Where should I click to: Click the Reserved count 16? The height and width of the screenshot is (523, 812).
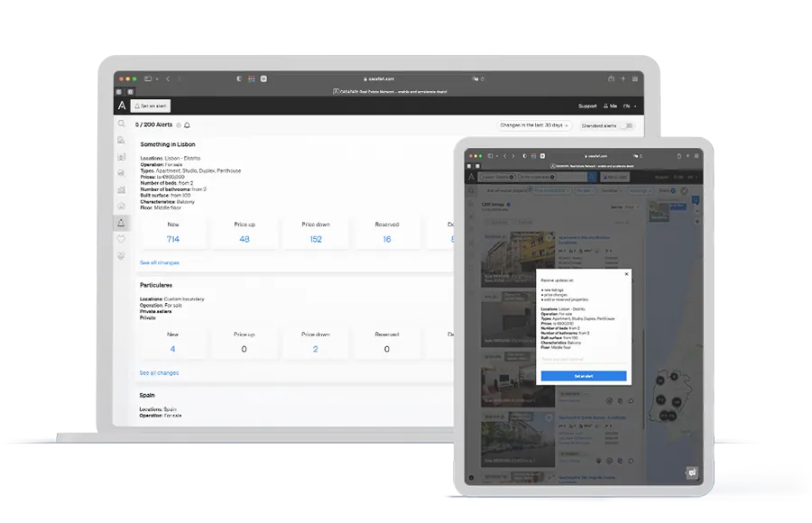click(387, 239)
